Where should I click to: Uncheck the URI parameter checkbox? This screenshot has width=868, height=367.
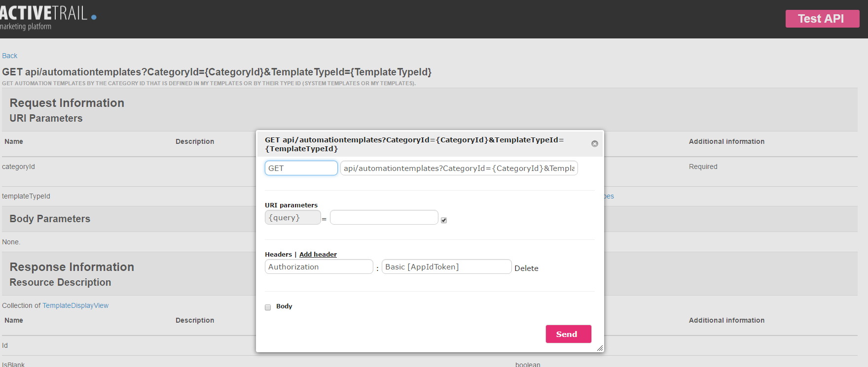tap(444, 220)
